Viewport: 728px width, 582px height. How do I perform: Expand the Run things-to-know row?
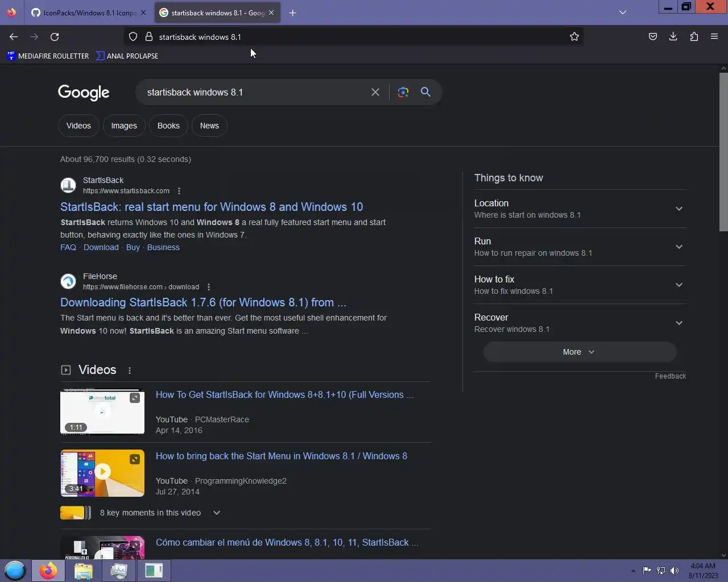(580, 247)
